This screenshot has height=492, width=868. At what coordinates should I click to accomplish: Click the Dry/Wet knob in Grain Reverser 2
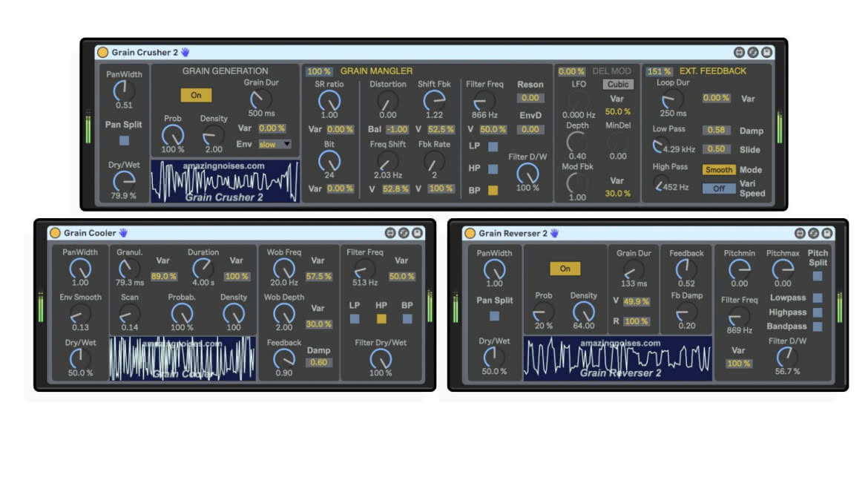(x=493, y=356)
